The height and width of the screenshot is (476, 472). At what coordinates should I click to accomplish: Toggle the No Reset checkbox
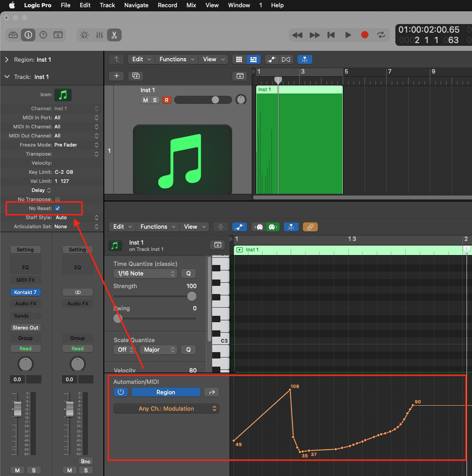coord(58,208)
